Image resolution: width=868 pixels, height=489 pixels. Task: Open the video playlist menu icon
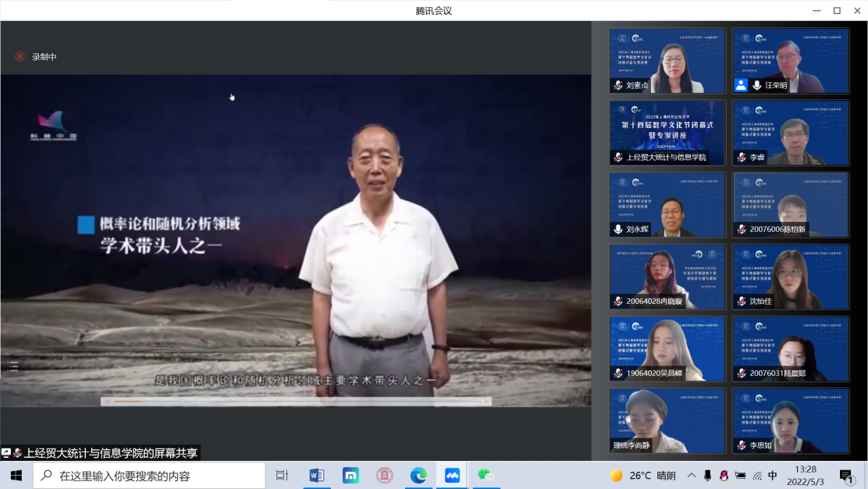tap(12, 365)
